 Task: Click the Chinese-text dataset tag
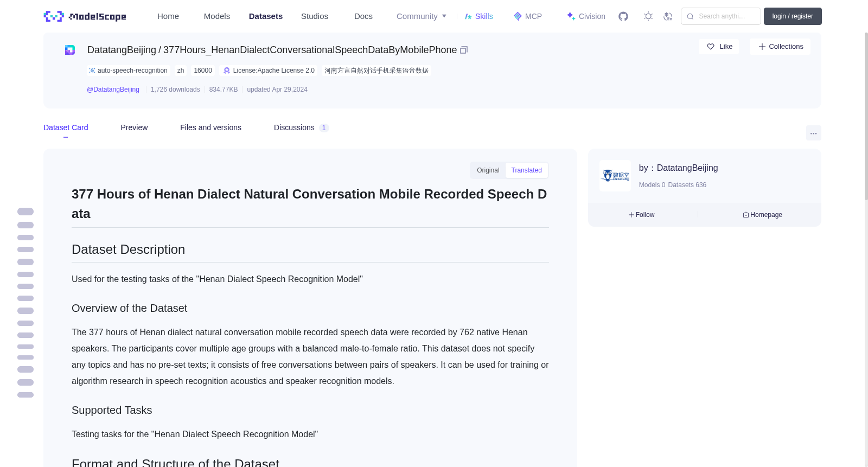click(x=376, y=71)
